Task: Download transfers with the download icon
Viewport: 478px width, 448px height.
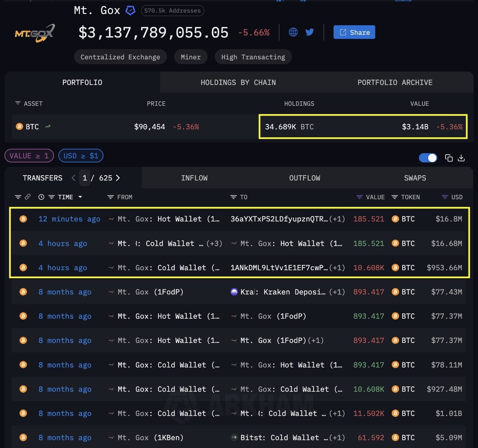Action: (x=461, y=158)
